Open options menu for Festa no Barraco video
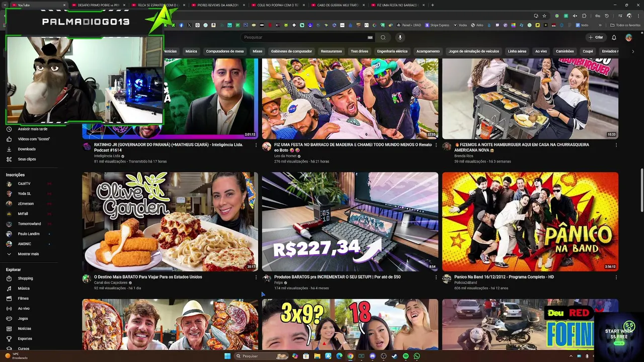The image size is (644, 362). pyautogui.click(x=436, y=145)
